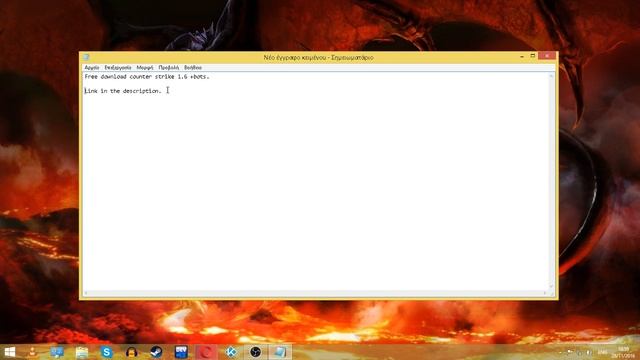Open the Windows Start button
This screenshot has height=360, width=640.
(10, 352)
